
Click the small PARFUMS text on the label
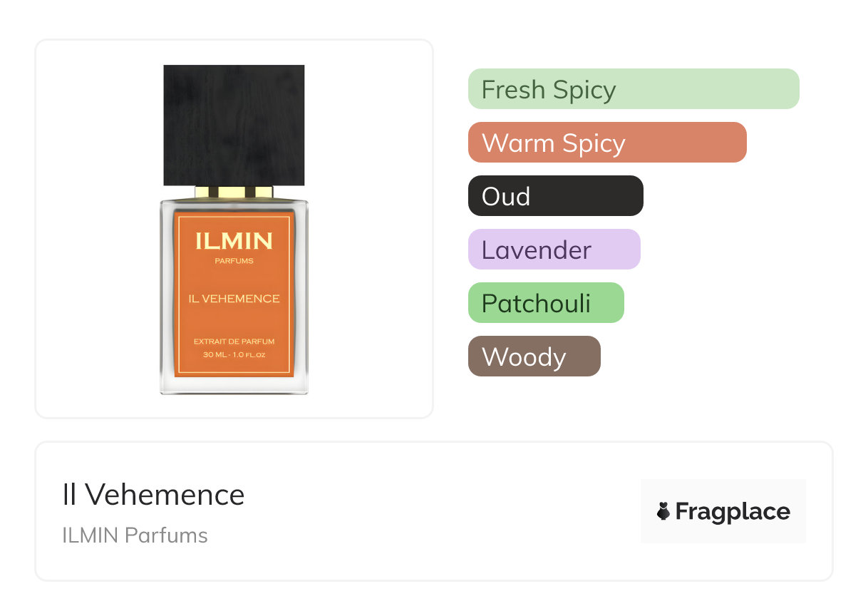(x=234, y=261)
